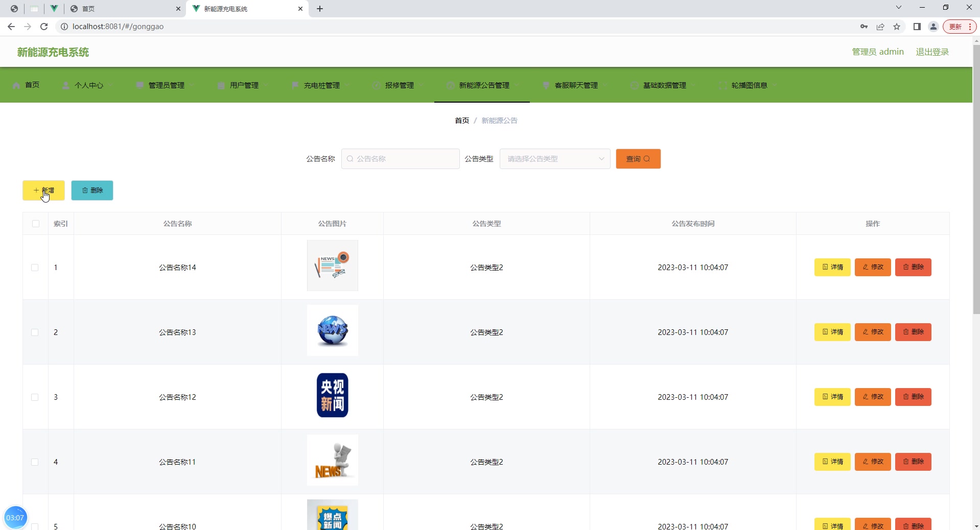Click the home icon beside 首页 in the navigation bar
The image size is (980, 530).
16,85
